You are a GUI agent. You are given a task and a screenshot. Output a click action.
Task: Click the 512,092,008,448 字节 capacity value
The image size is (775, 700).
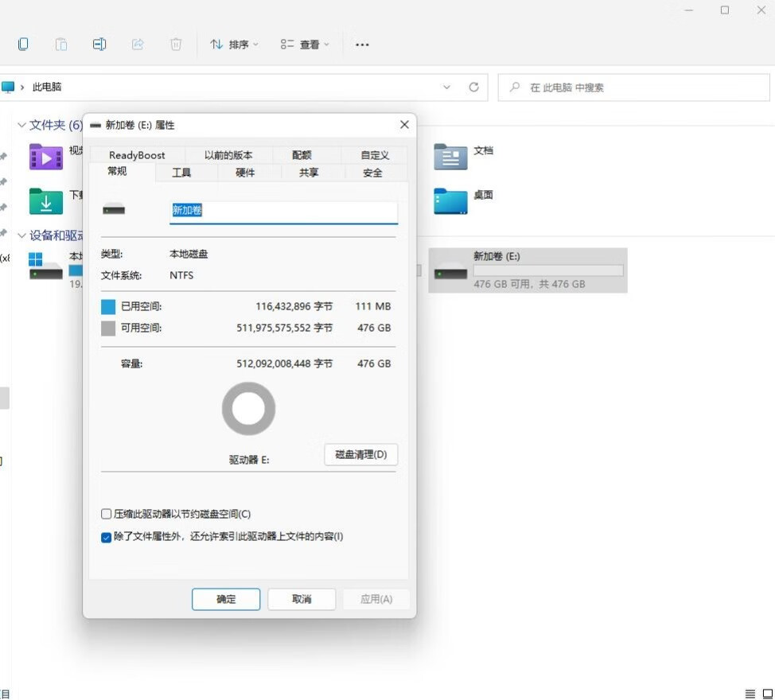tap(285, 364)
